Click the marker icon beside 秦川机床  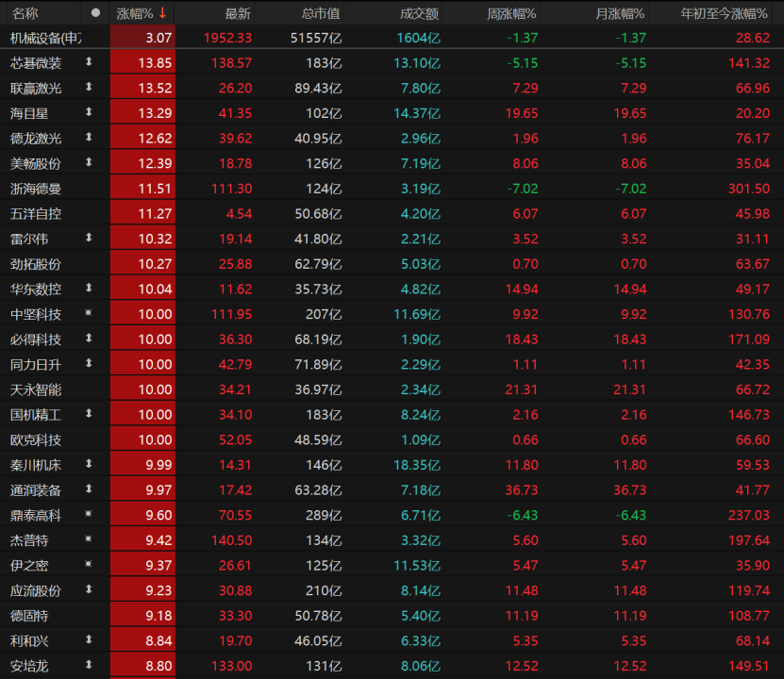coord(90,464)
